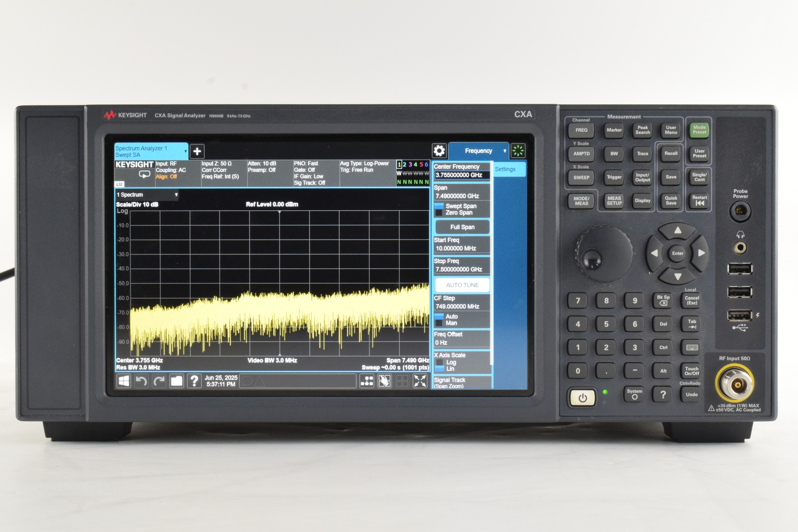Viewport: 798px width, 532px height.
Task: Edit the Center Frequency value field
Action: point(462,175)
